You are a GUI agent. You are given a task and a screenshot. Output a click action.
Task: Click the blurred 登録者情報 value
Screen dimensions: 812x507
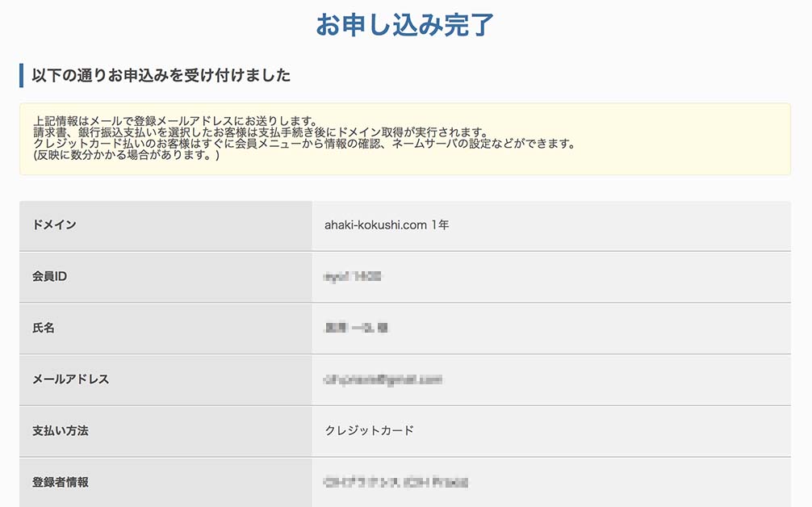point(396,483)
